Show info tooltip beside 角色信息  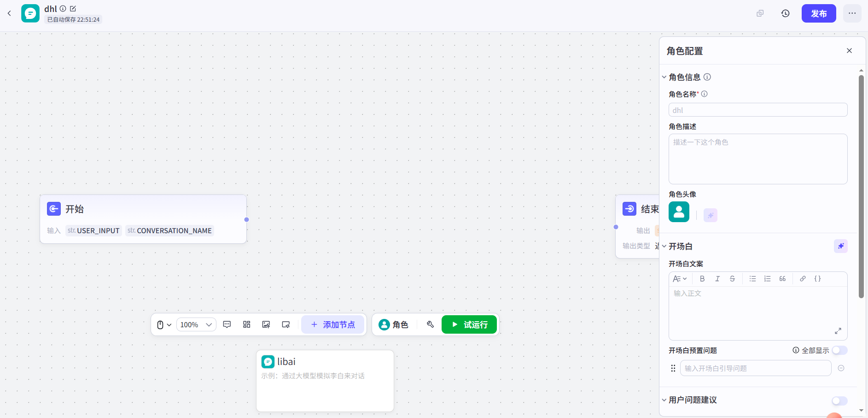click(707, 77)
